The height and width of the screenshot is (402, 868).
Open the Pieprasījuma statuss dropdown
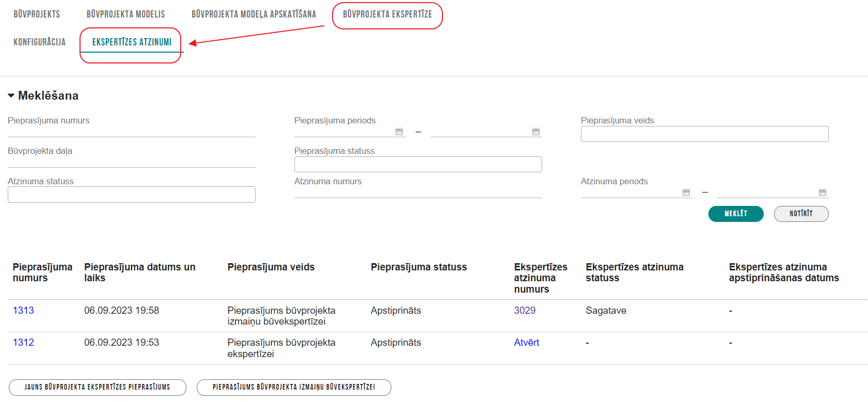418,164
